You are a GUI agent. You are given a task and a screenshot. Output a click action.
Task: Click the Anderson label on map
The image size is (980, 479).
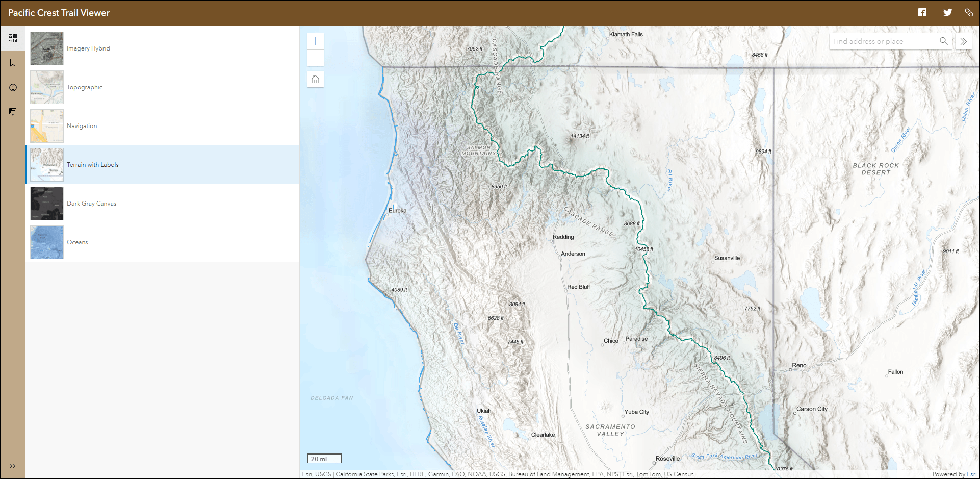coord(573,254)
